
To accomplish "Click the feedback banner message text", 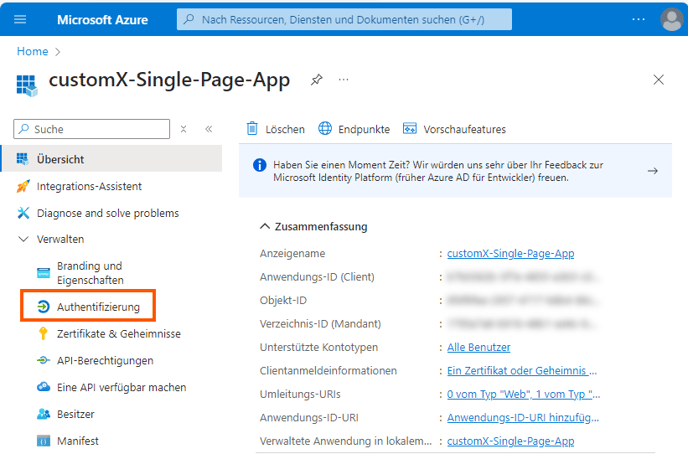I will [x=438, y=171].
